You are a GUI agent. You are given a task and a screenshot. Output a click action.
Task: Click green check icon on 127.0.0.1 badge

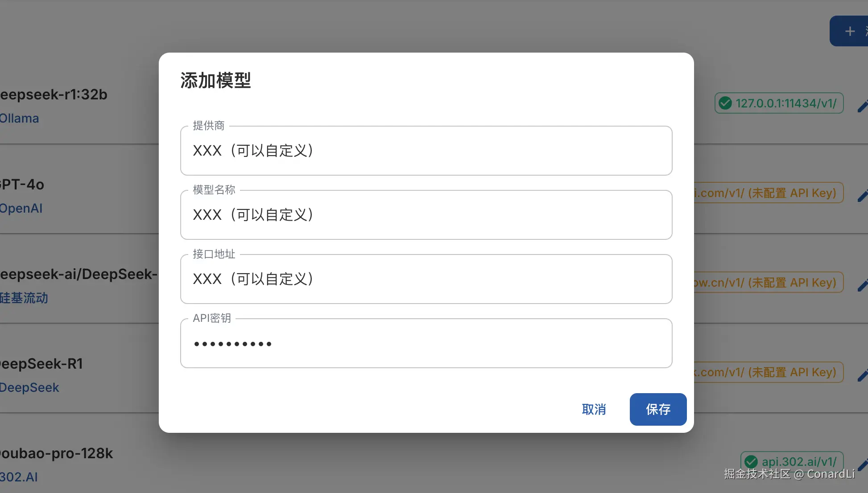[725, 103]
